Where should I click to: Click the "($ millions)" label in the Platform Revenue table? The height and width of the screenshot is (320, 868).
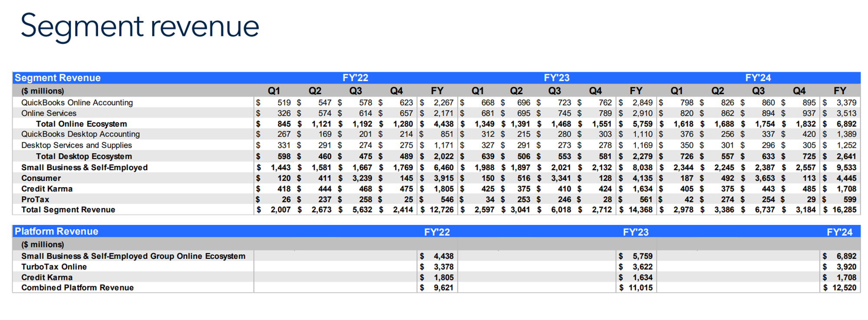(x=43, y=245)
